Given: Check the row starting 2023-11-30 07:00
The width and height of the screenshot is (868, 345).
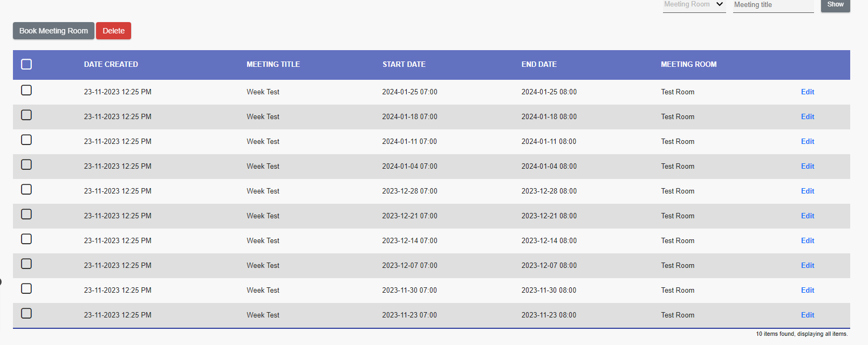Looking at the screenshot, I should (x=26, y=288).
